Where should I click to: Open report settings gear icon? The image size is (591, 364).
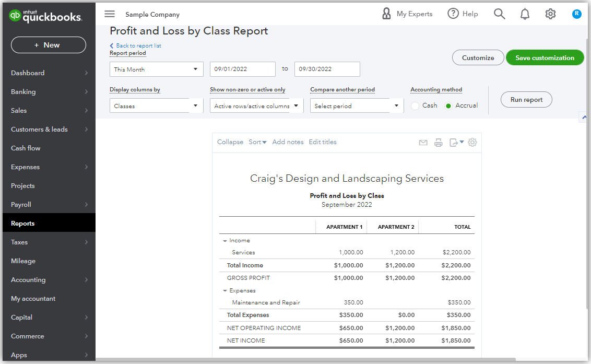point(472,142)
